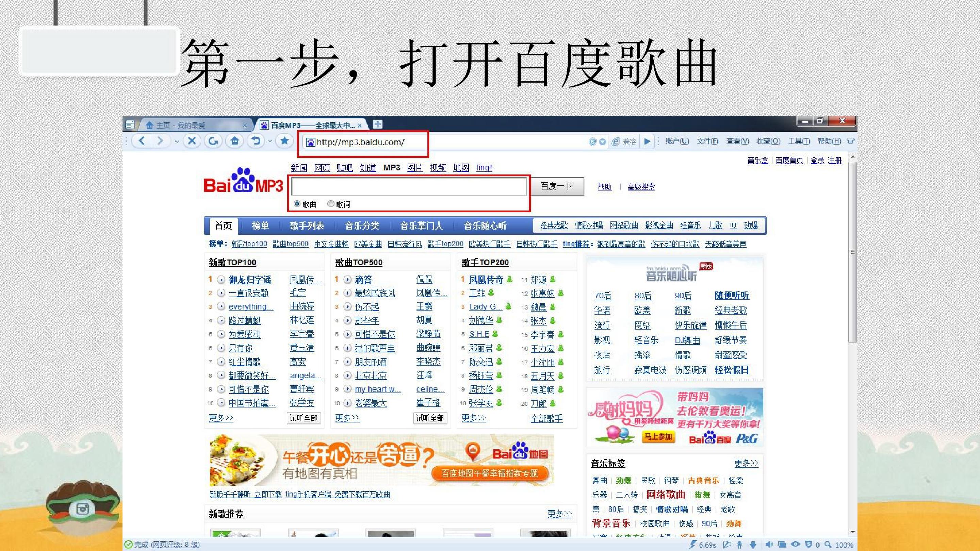Select the 歌曲 radio button

point(297,204)
